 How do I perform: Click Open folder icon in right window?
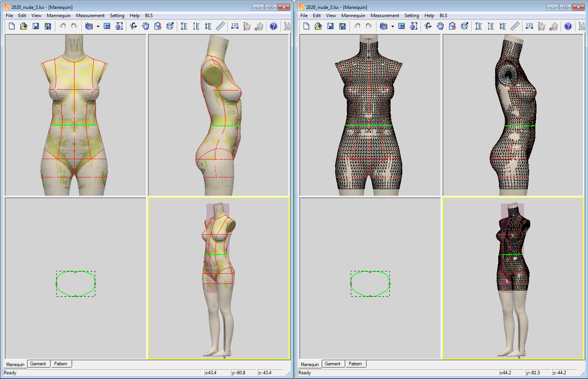(318, 26)
